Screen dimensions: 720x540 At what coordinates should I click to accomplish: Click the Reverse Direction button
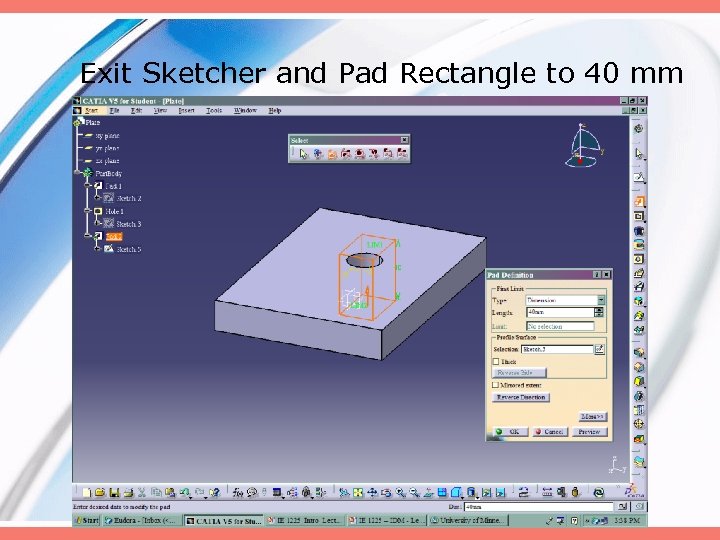521,397
